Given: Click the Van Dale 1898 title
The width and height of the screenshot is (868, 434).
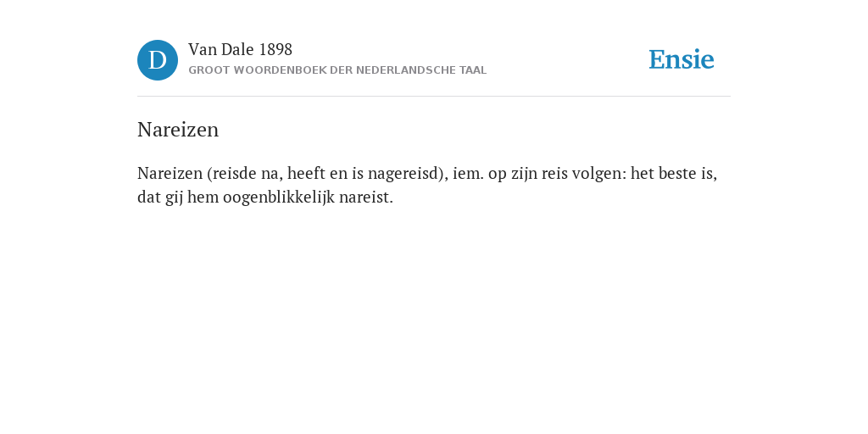Looking at the screenshot, I should (x=240, y=50).
